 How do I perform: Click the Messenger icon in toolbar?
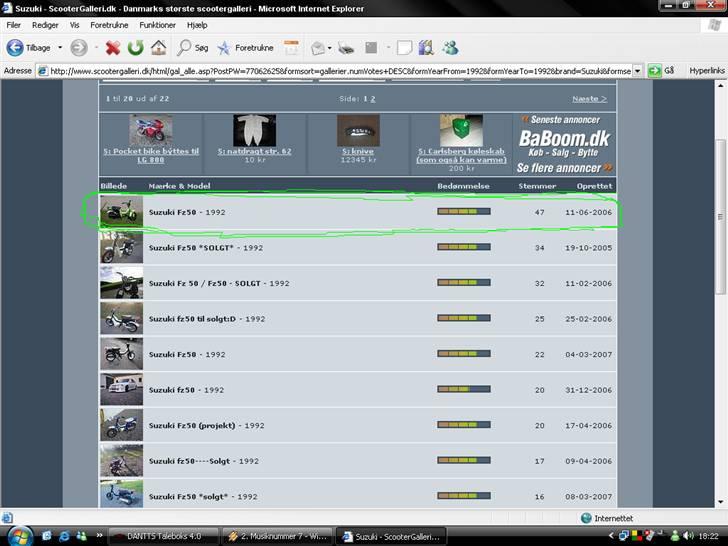(450, 47)
